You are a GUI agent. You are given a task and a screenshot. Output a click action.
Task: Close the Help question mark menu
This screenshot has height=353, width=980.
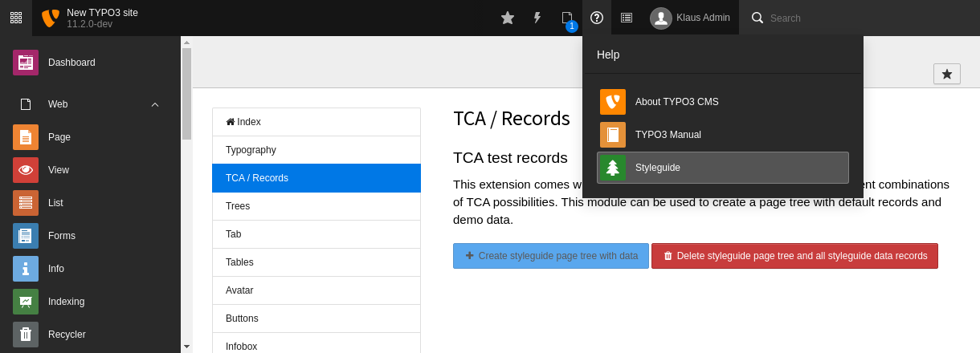597,18
